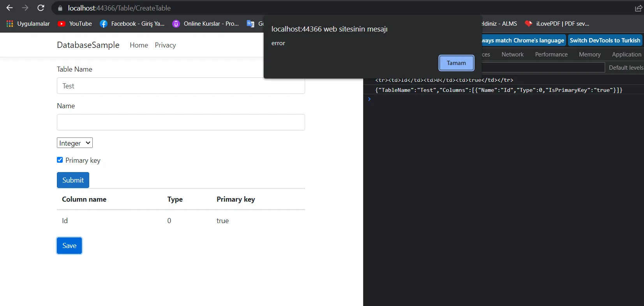Click the Privacy navigation link
Viewport: 644px width, 306px height.
(x=165, y=45)
